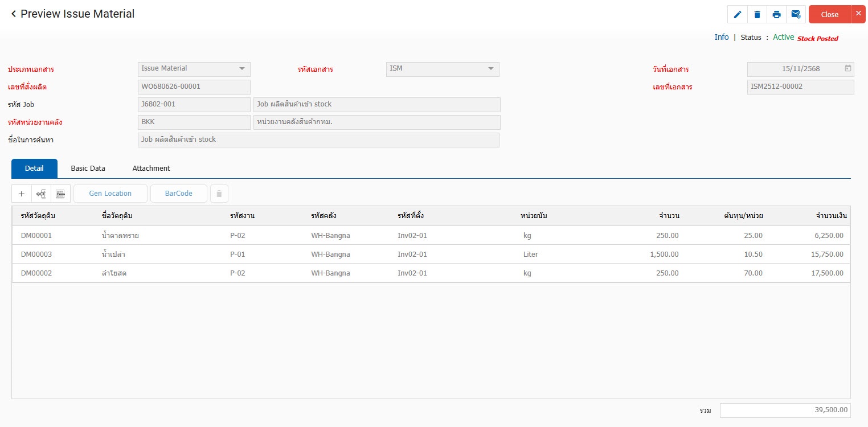This screenshot has height=427, width=868.
Task: Open the calendar picker for the document date
Action: click(x=847, y=69)
